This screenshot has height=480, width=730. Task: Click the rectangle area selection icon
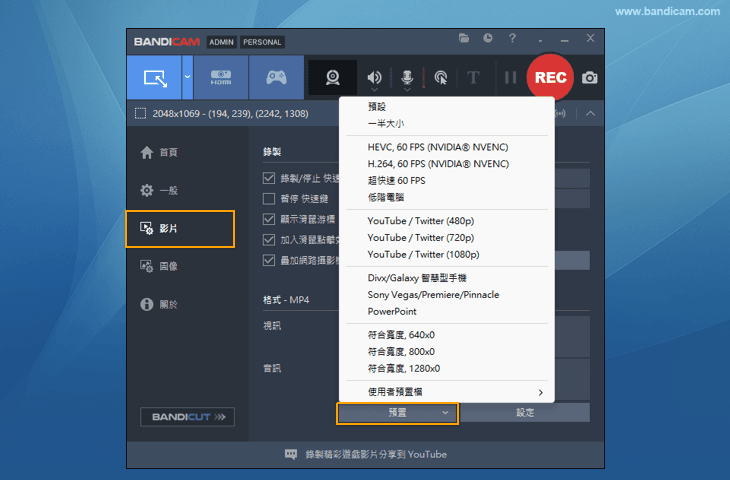coord(140,114)
